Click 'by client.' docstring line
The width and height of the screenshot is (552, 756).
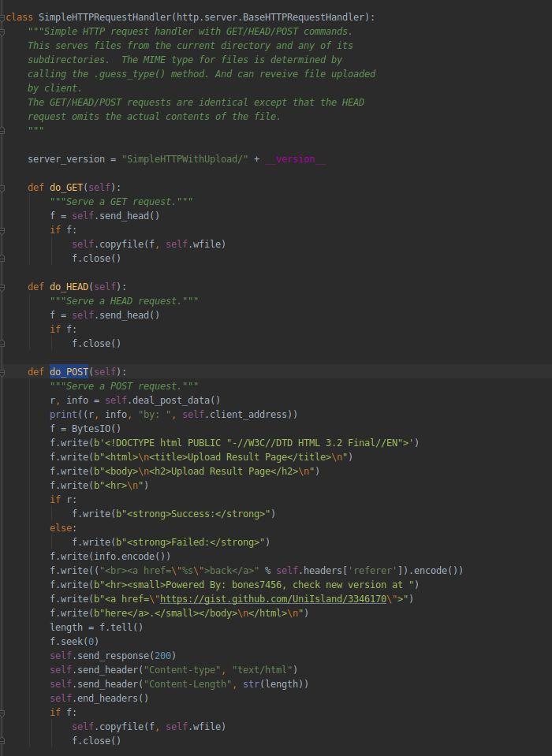pos(54,88)
